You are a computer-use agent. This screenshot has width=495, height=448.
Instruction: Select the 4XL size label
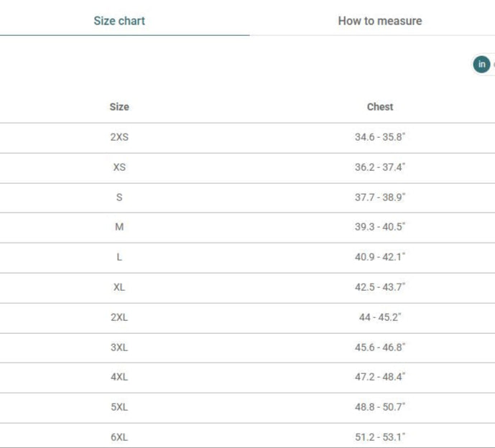coord(119,377)
